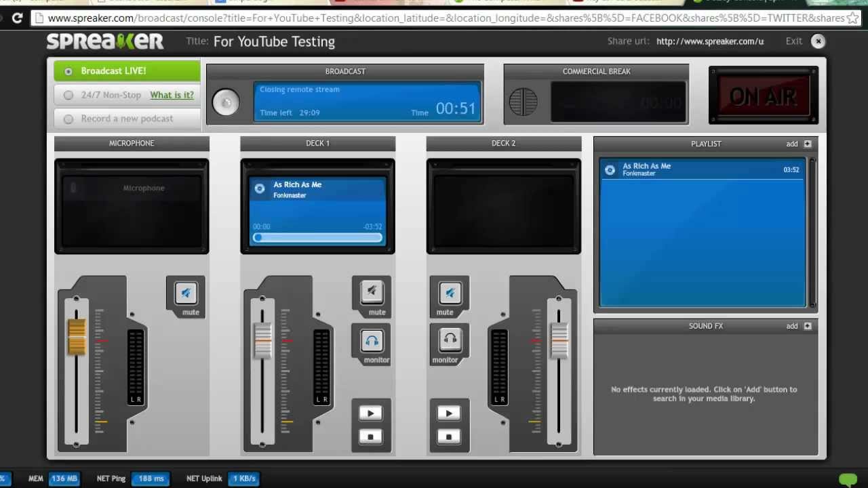Reload the page in the browser
This screenshot has height=488, width=868.
coord(17,18)
